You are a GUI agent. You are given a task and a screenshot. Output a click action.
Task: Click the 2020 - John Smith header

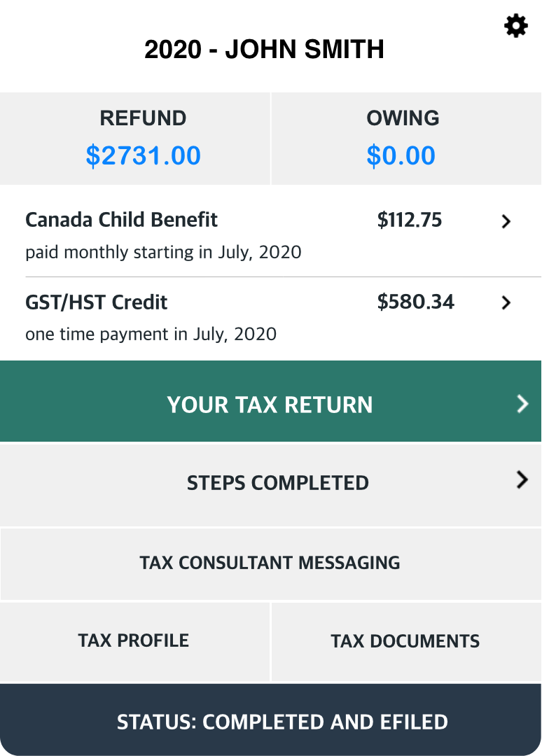point(264,49)
